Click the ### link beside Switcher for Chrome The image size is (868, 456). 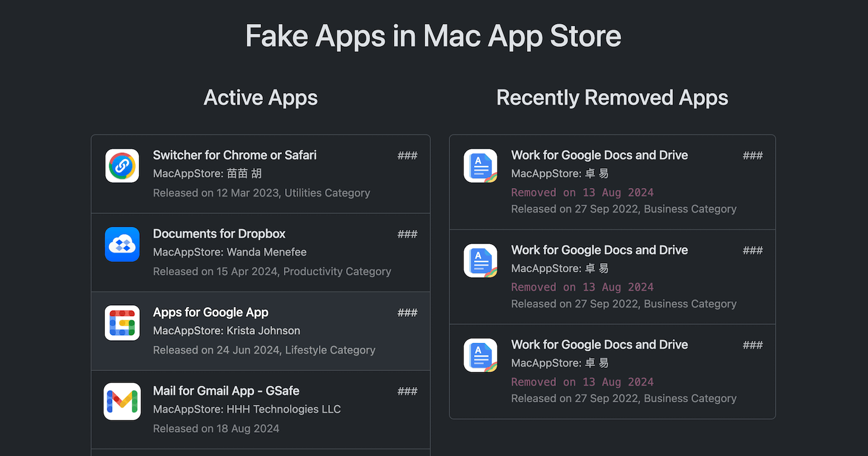point(408,155)
